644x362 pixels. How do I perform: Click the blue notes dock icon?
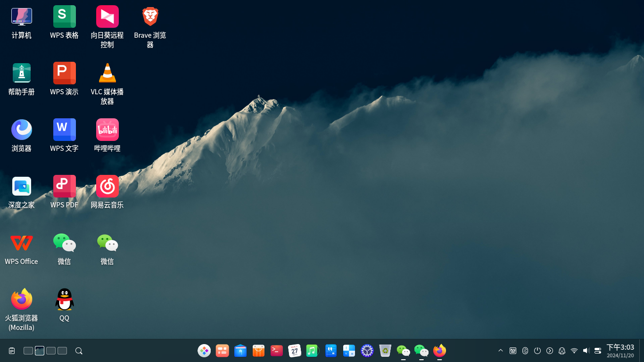pos(331,351)
